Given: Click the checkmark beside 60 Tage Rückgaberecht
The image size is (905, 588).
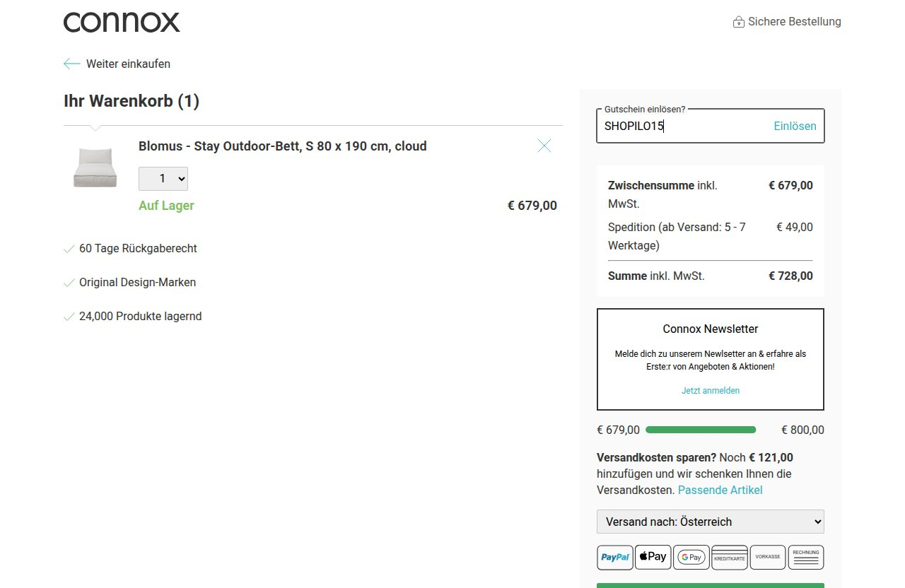Looking at the screenshot, I should click(69, 249).
